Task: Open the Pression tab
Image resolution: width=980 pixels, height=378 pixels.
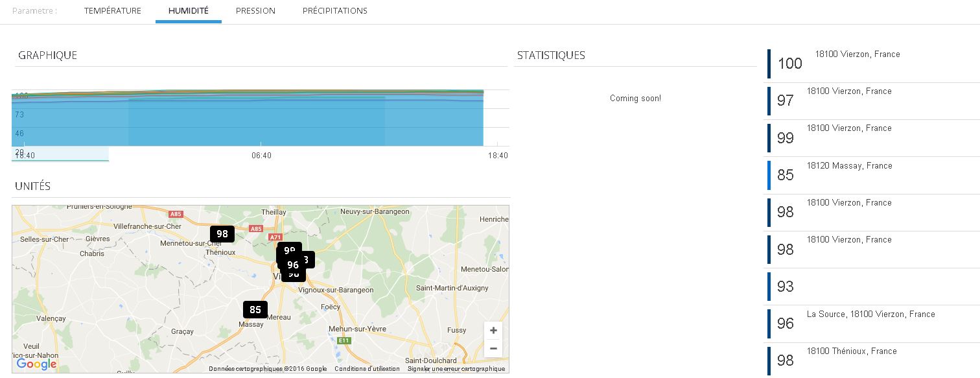Action: [x=255, y=11]
